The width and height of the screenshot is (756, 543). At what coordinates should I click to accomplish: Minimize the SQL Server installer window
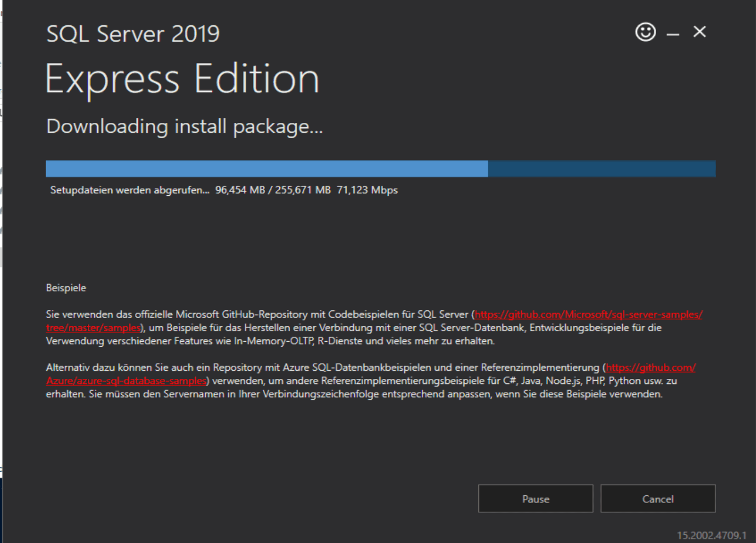pyautogui.click(x=673, y=34)
